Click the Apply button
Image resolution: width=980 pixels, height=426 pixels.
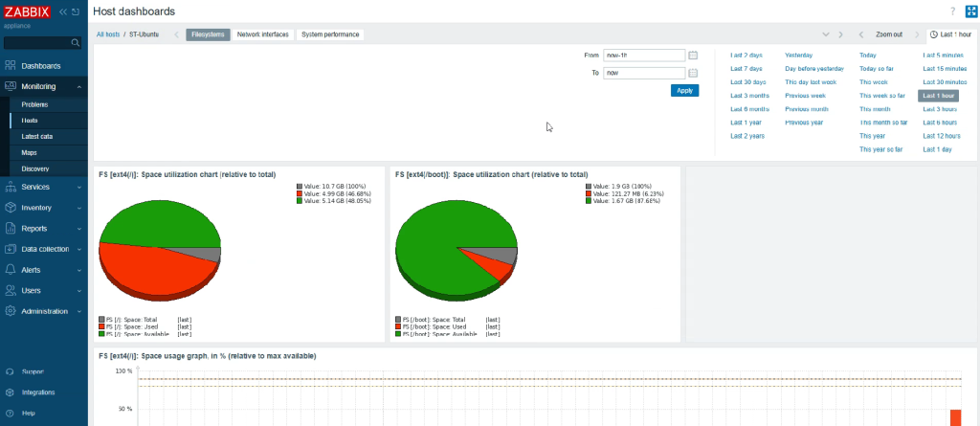(x=684, y=90)
